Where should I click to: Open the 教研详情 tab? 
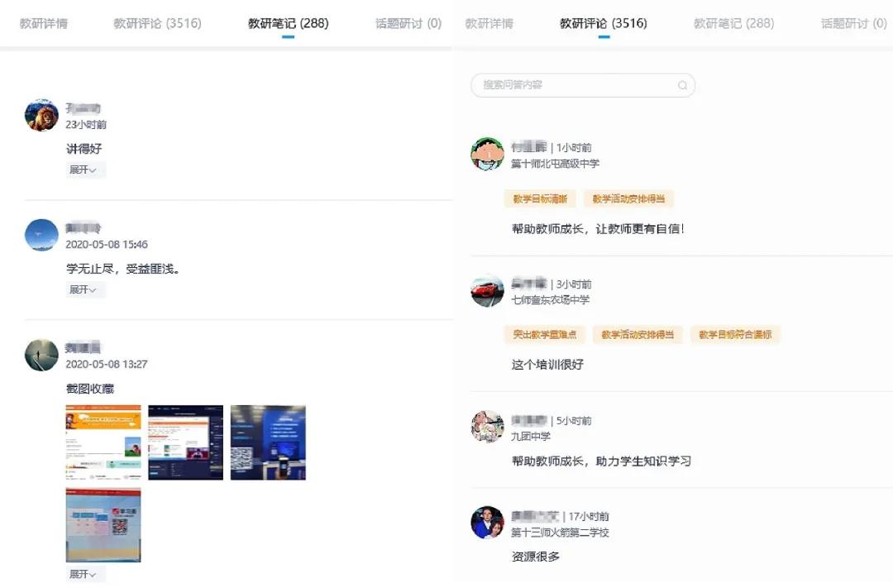click(43, 24)
